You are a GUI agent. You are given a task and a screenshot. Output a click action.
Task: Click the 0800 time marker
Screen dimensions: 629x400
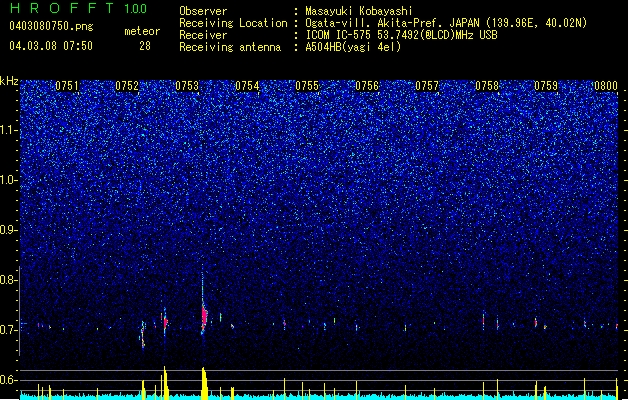click(606, 86)
